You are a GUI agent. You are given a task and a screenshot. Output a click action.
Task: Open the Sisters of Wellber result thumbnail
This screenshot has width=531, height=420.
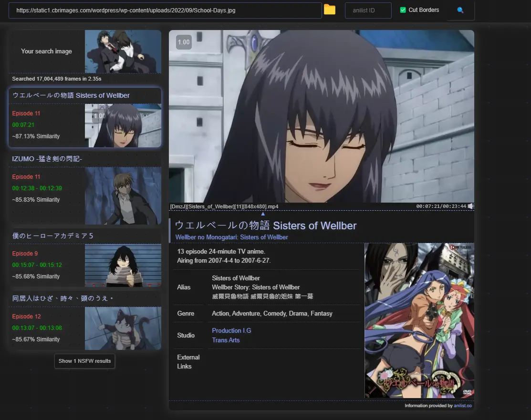click(x=123, y=125)
